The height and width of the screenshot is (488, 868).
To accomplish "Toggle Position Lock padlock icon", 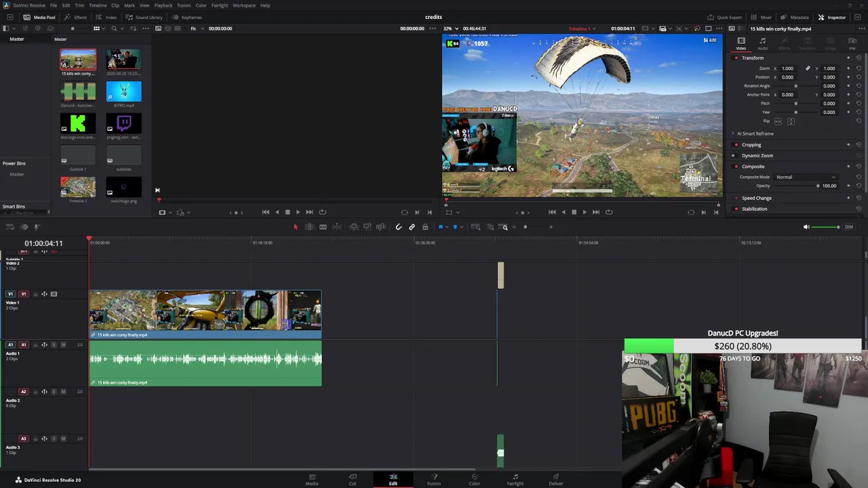I will tap(425, 227).
